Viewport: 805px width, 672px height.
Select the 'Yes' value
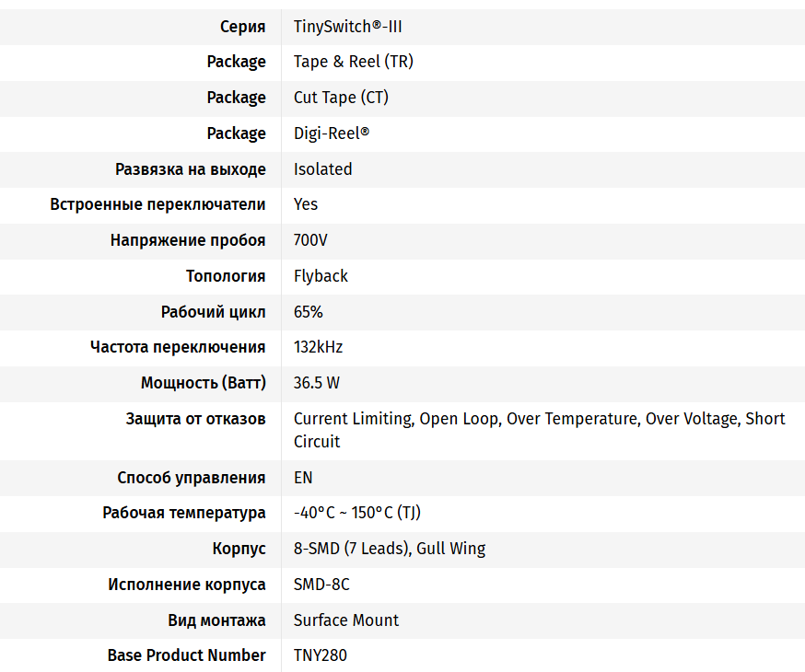tap(306, 204)
